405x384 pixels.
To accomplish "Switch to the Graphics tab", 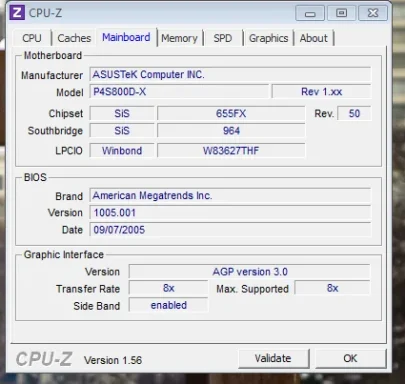I will pos(268,38).
